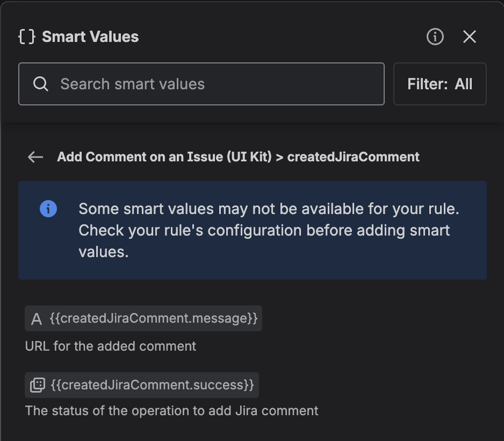
Task: Toggle the All filter selection
Action: click(x=440, y=84)
